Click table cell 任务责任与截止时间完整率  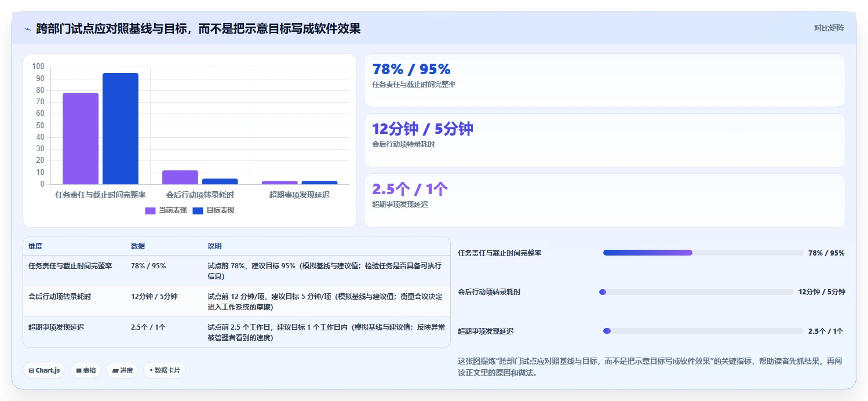70,266
